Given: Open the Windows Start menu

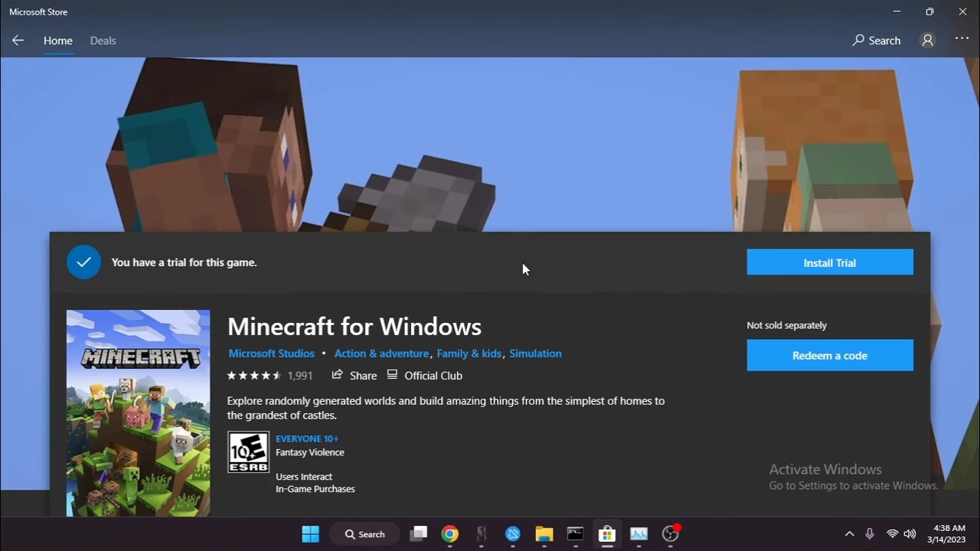Looking at the screenshot, I should tap(311, 534).
